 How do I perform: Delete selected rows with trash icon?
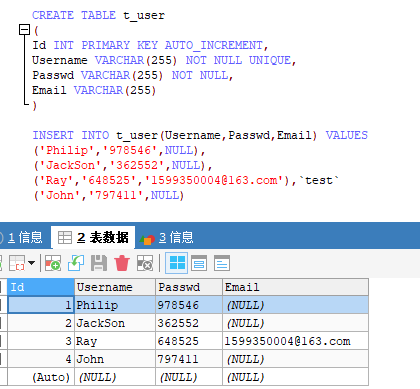tap(122, 263)
